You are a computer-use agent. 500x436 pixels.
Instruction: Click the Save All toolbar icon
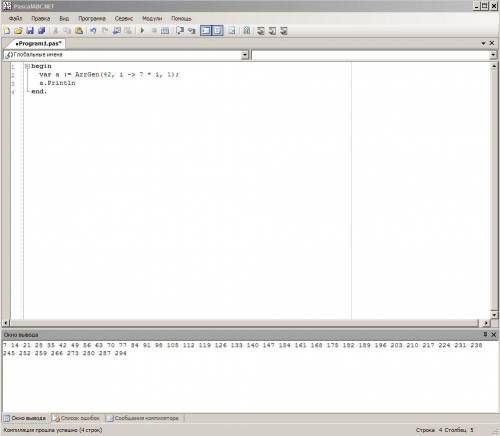(42, 31)
